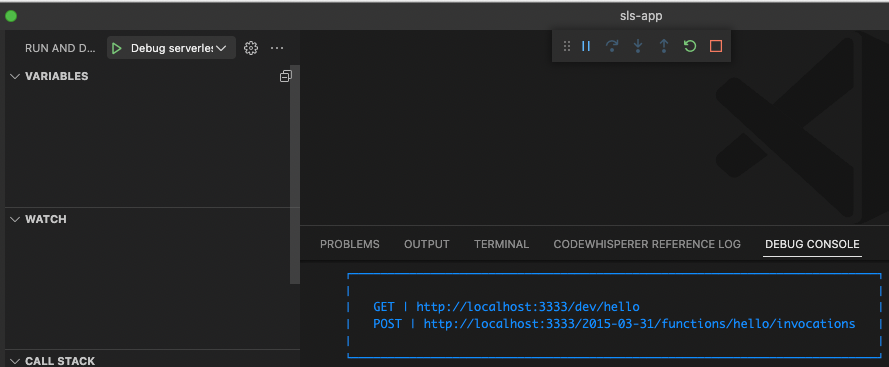The width and height of the screenshot is (889, 367).
Task: Switch to the PROBLEMS tab
Action: tap(350, 244)
